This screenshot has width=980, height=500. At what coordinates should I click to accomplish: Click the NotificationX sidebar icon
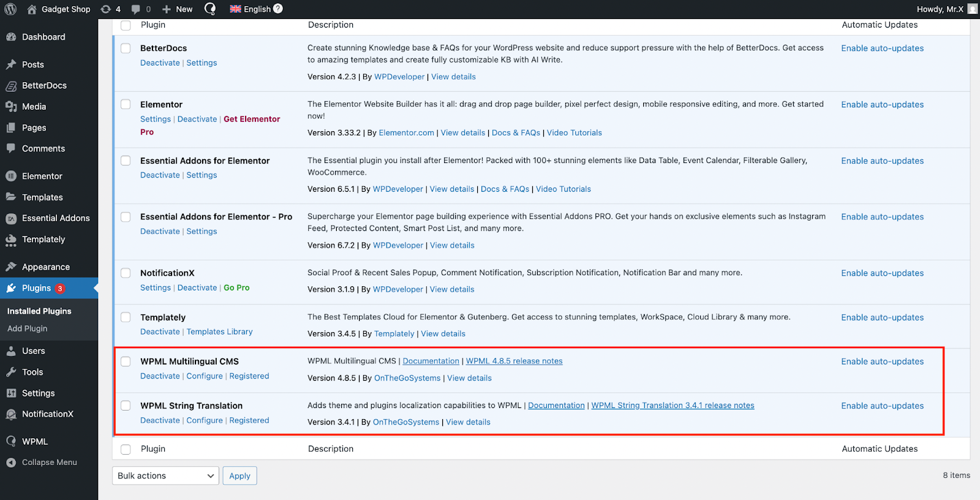click(11, 414)
